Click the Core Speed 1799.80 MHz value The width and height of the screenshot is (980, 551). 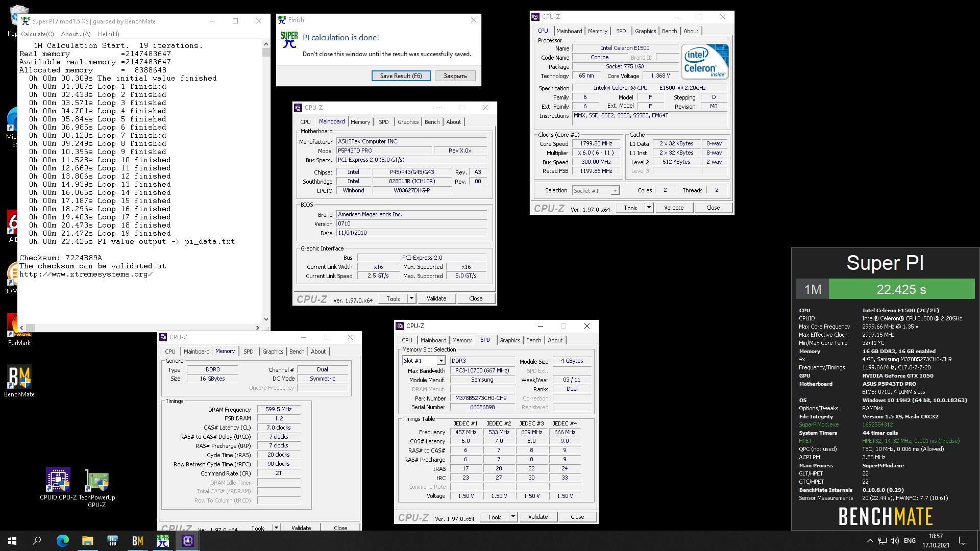[x=596, y=144]
